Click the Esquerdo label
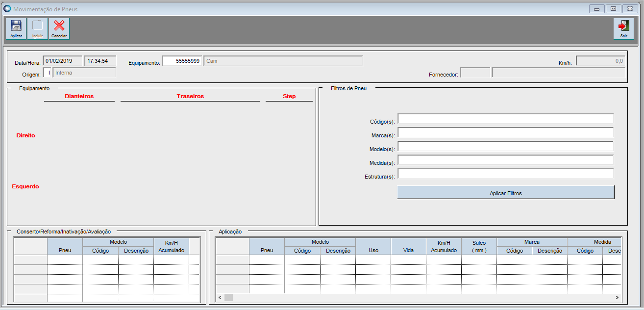644x310 pixels. 25,186
